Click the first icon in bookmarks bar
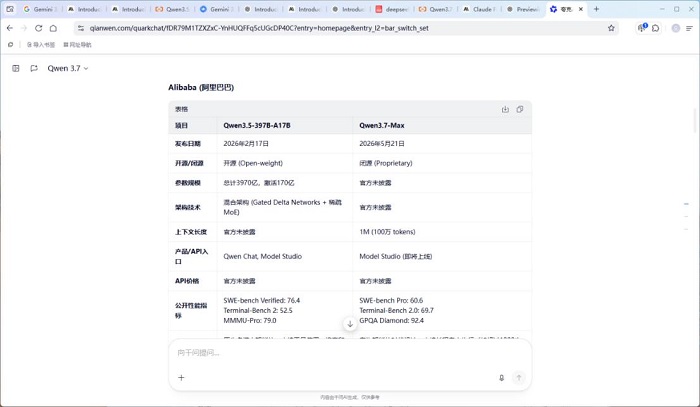700x407 pixels. click(10, 45)
